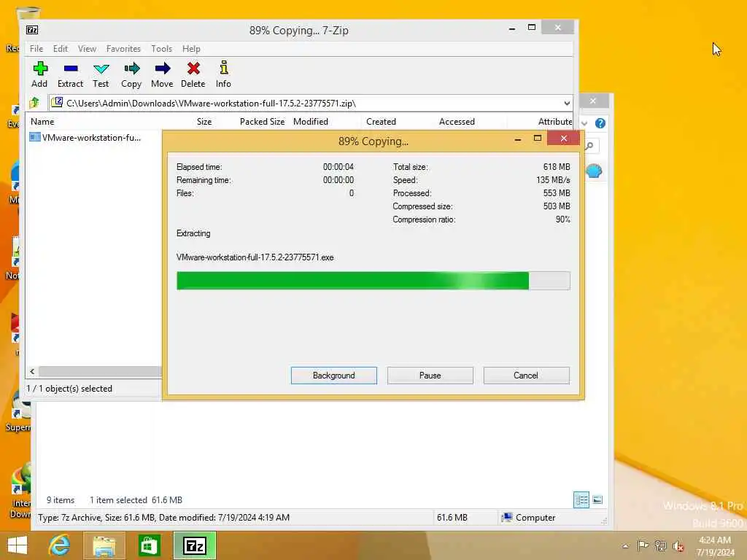Sort by the Modified column header
Image resolution: width=747 pixels, height=560 pixels.
(311, 122)
